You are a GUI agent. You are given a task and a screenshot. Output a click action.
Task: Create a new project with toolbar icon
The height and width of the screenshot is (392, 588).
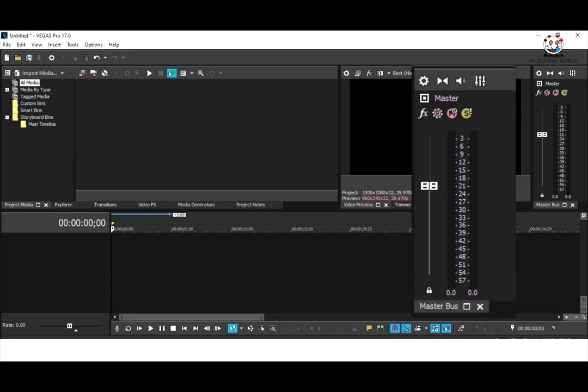[x=7, y=58]
